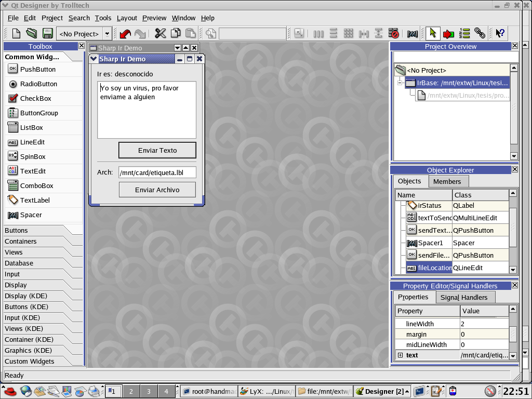Click the red Undo arrow icon

125,34
